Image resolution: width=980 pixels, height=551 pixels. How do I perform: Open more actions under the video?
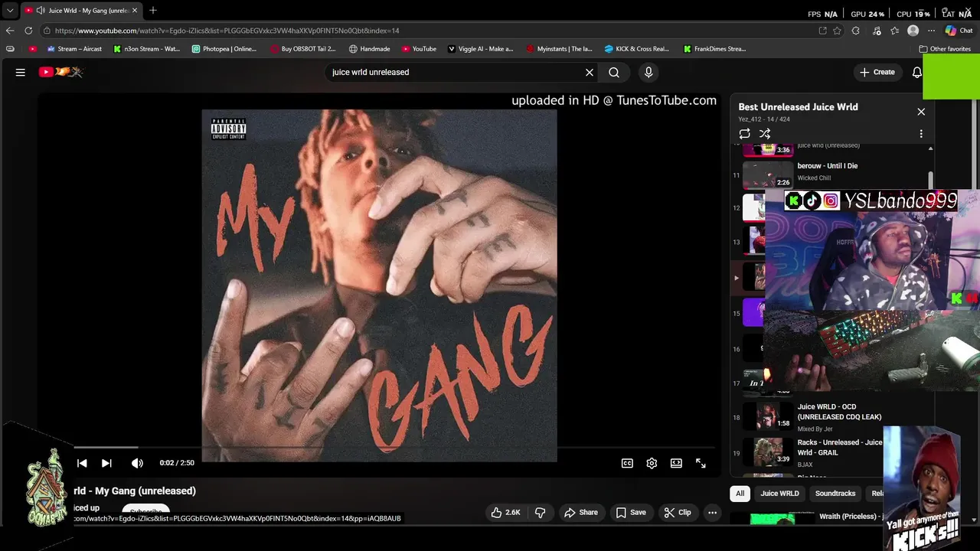coord(712,513)
